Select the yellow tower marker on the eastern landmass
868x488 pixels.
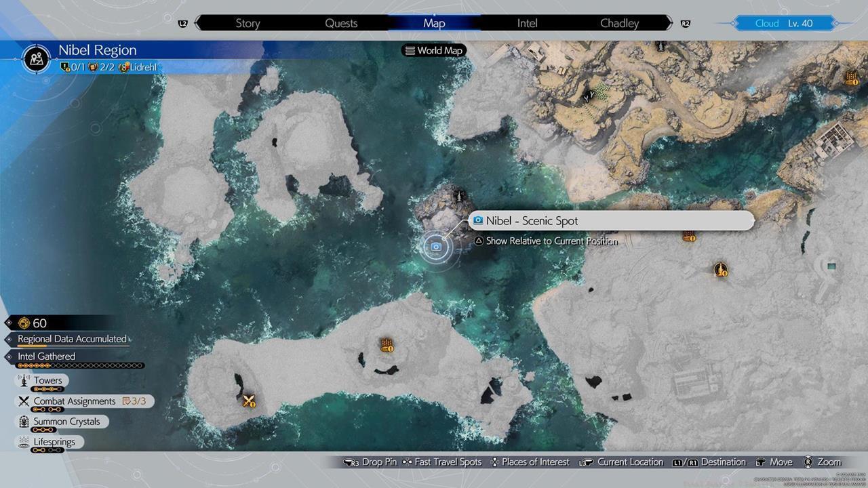click(720, 270)
